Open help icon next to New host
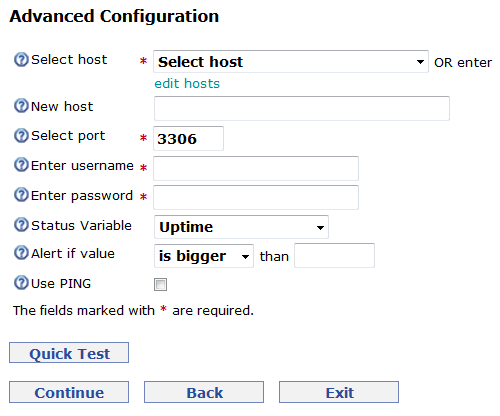The width and height of the screenshot is (500, 416). click(x=21, y=106)
